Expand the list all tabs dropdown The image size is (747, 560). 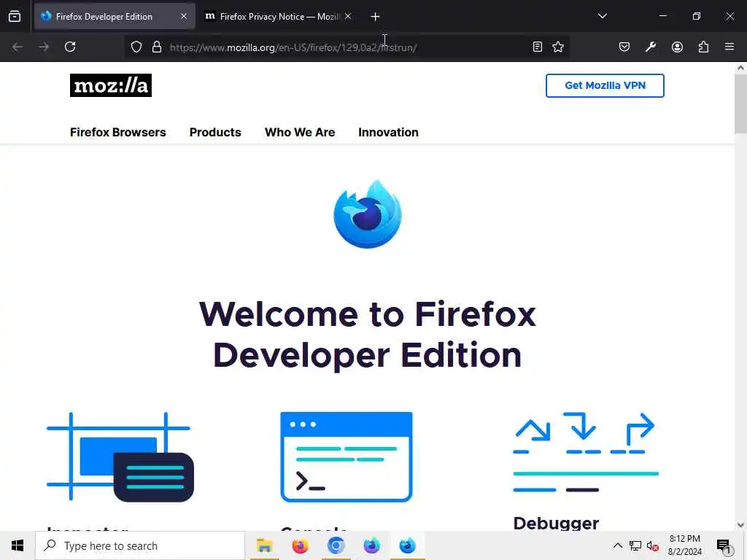coord(602,16)
